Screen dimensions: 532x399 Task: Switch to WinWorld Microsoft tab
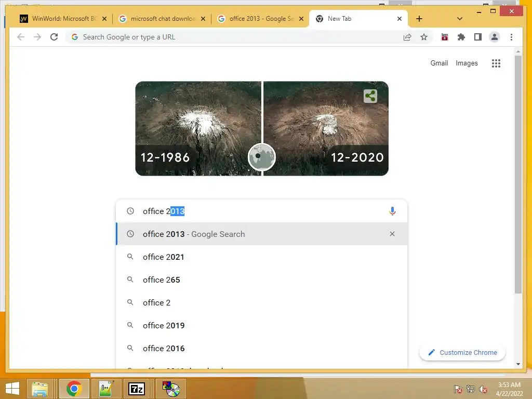tap(63, 19)
